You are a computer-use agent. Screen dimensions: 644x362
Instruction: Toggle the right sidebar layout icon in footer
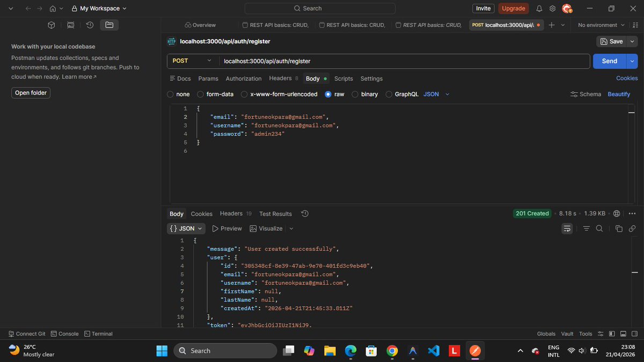(633, 334)
